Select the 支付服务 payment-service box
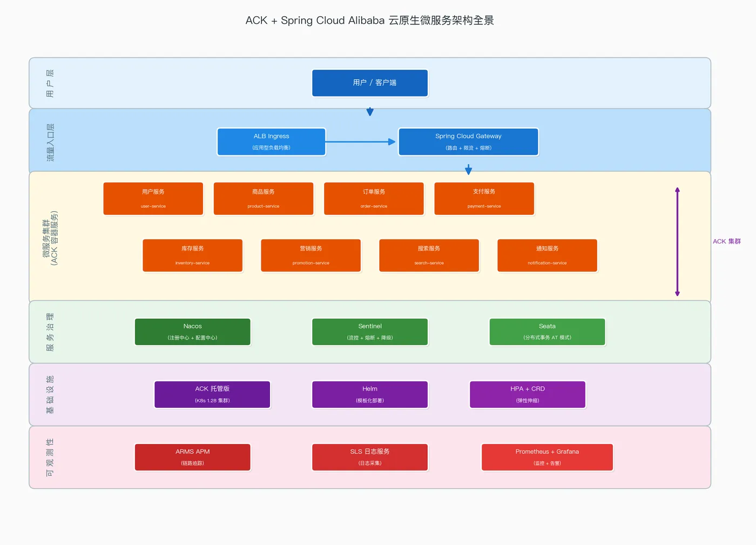756x545 pixels. pyautogui.click(x=484, y=199)
